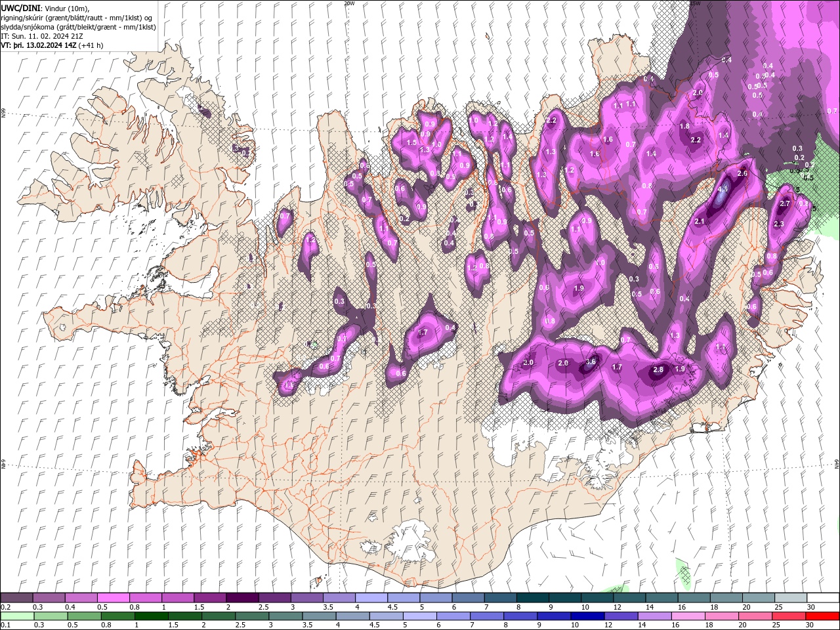Click the 20W longitude label at top

[349, 3]
